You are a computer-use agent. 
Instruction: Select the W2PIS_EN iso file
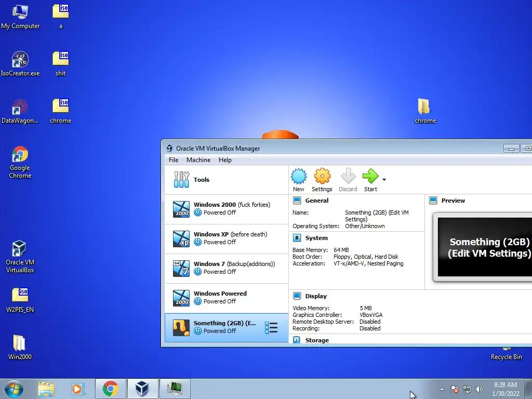pos(20,300)
